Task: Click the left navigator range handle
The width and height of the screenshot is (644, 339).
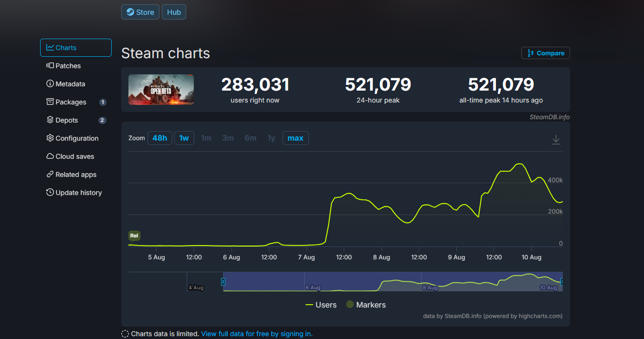Action: tap(223, 282)
